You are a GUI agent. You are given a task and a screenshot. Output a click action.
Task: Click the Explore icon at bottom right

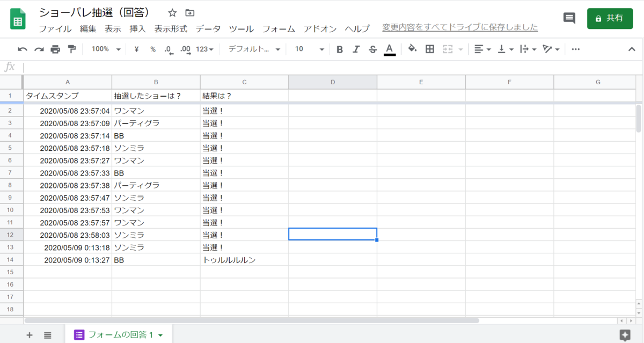pos(625,335)
